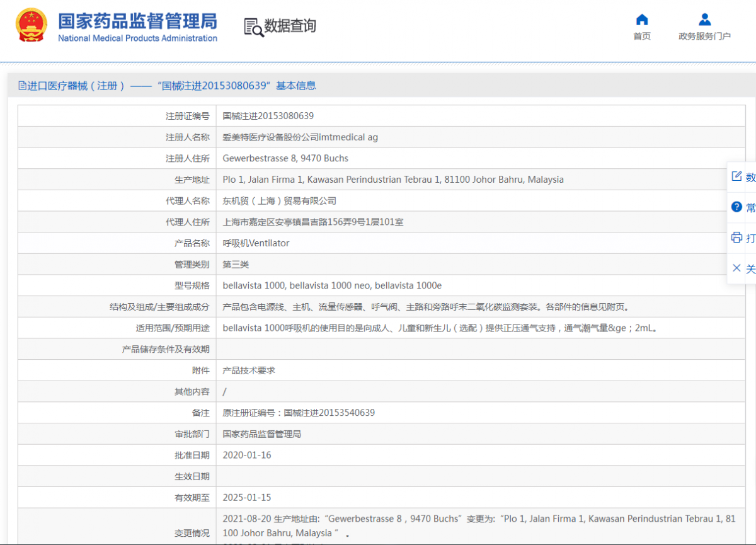Click the 审批部门 value 国家药品监督管理局

click(262, 434)
